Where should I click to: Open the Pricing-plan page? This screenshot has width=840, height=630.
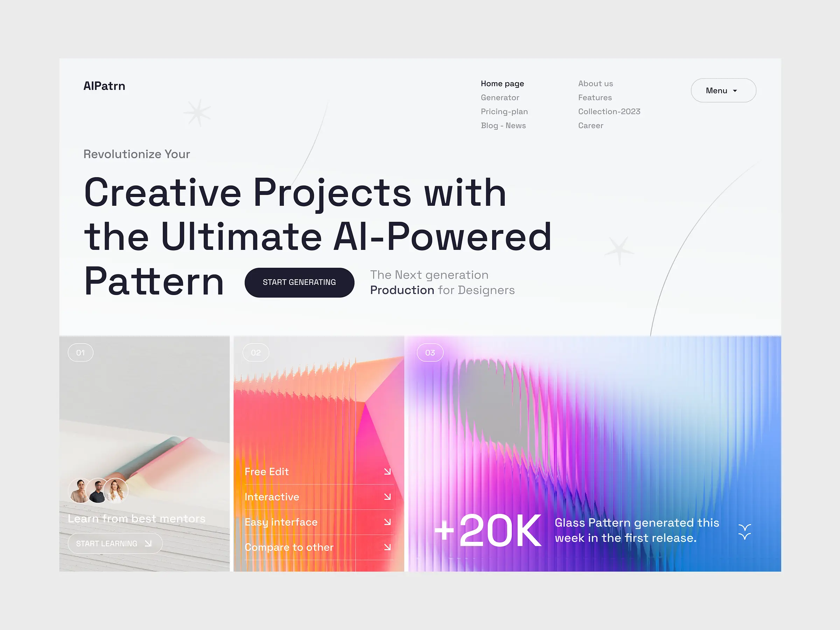(x=505, y=111)
